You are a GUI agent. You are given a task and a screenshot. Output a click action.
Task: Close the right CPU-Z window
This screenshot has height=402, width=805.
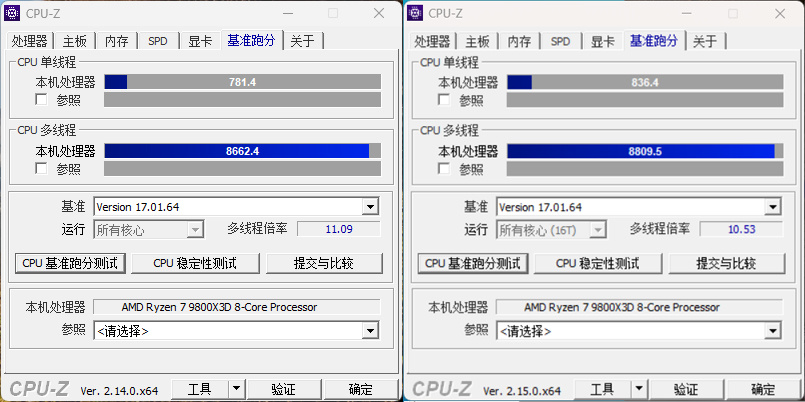click(x=781, y=13)
